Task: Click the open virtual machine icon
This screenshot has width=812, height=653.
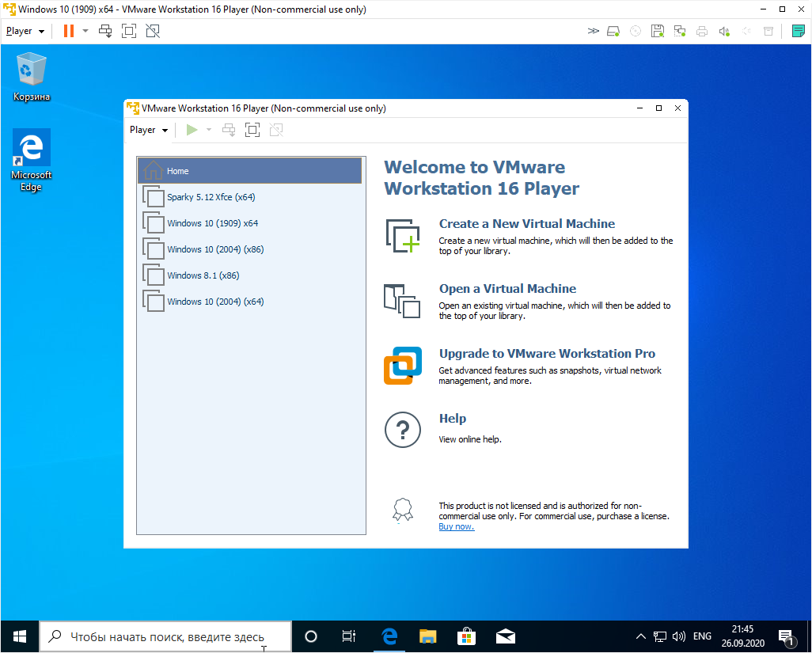Action: coord(402,301)
